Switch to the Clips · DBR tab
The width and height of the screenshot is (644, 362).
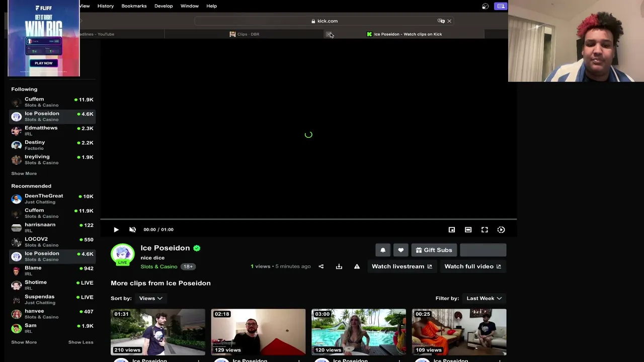[245, 34]
